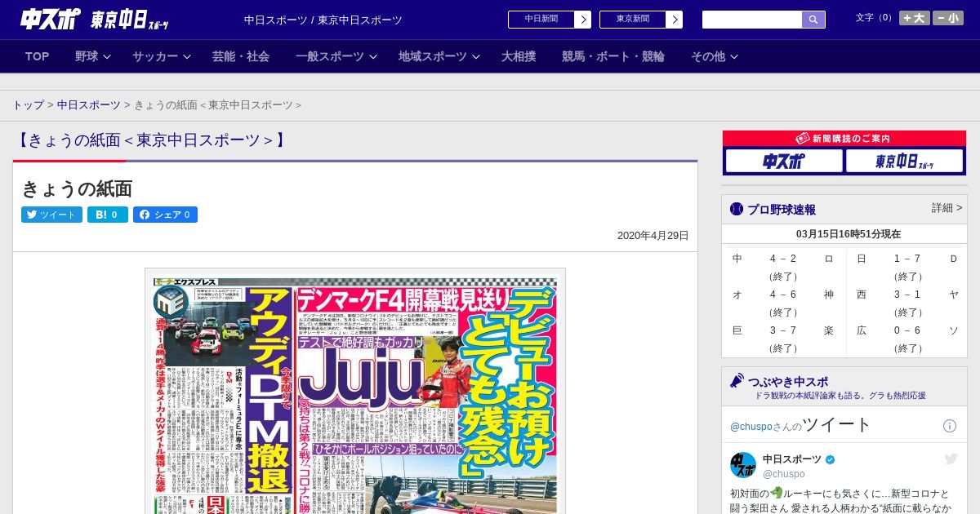Image resolution: width=980 pixels, height=514 pixels.
Task: Click the arrow beside 中日新聞
Action: [583, 20]
